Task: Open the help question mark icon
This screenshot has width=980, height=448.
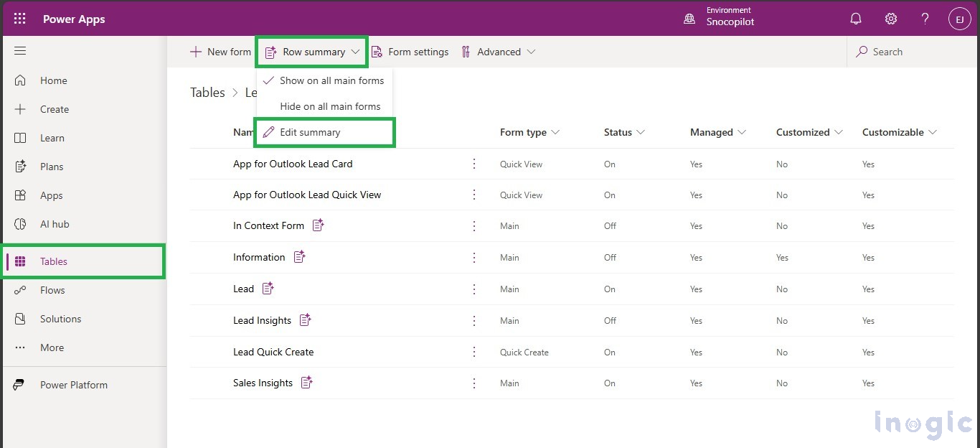Action: click(925, 19)
